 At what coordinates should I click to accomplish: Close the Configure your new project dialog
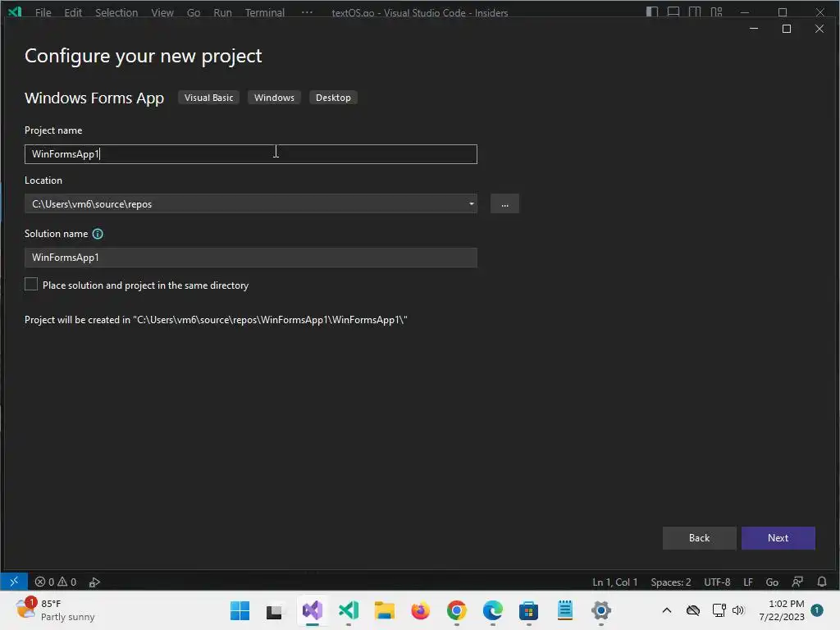819,29
